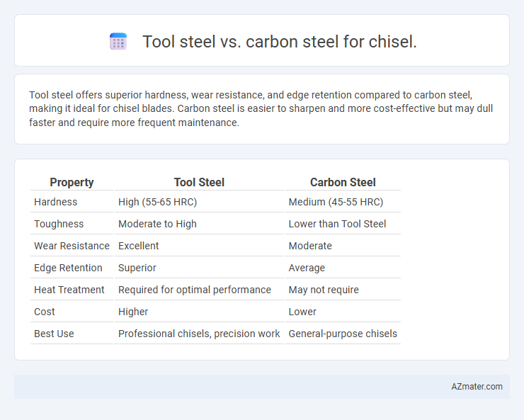Click 'Required for optimal performance' cell
Viewport: 524px width, 420px height.
[x=195, y=290]
